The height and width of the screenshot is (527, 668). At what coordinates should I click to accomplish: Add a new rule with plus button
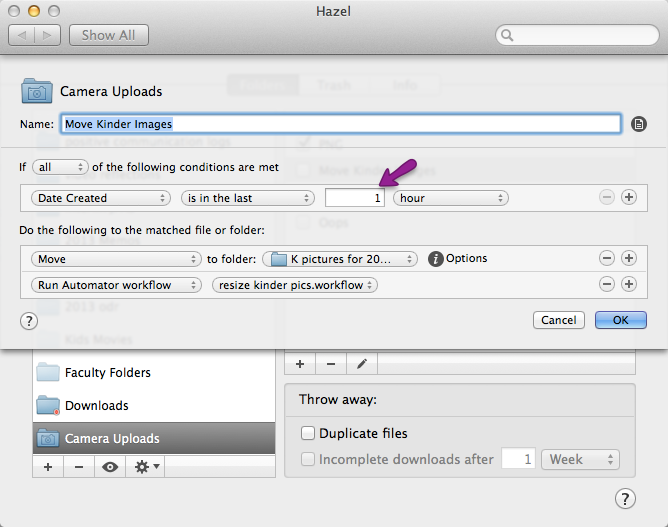300,364
